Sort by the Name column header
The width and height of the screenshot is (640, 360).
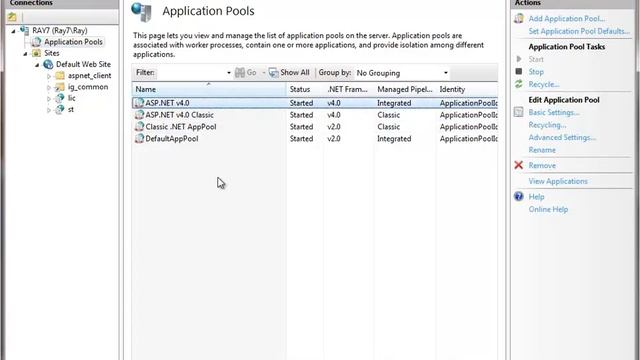pos(209,89)
